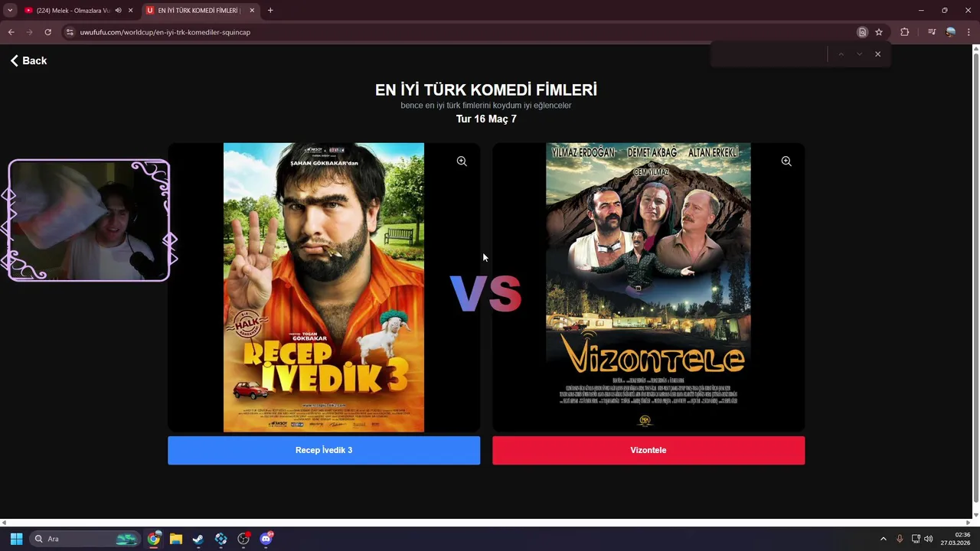Vote for Vizontele red button

(x=648, y=450)
